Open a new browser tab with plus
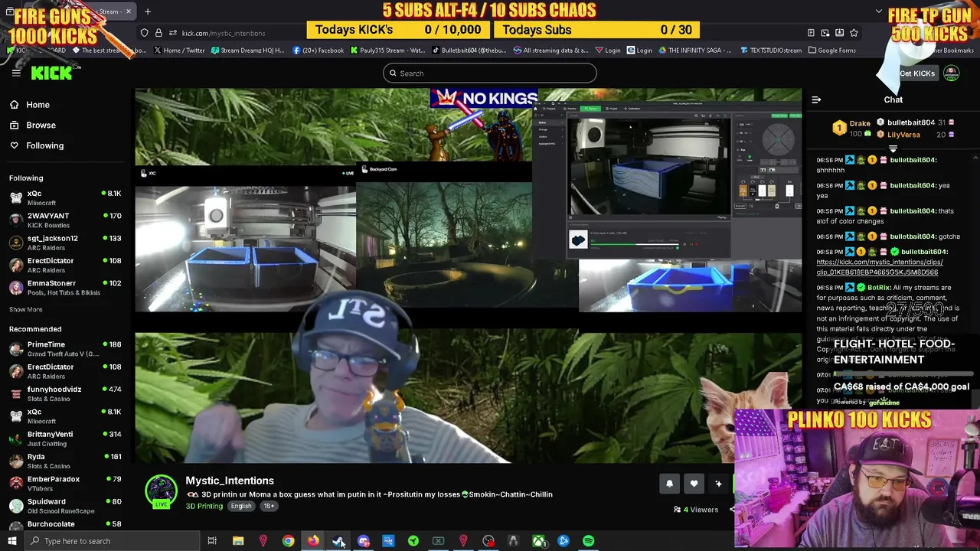The width and height of the screenshot is (980, 551). coord(148,11)
